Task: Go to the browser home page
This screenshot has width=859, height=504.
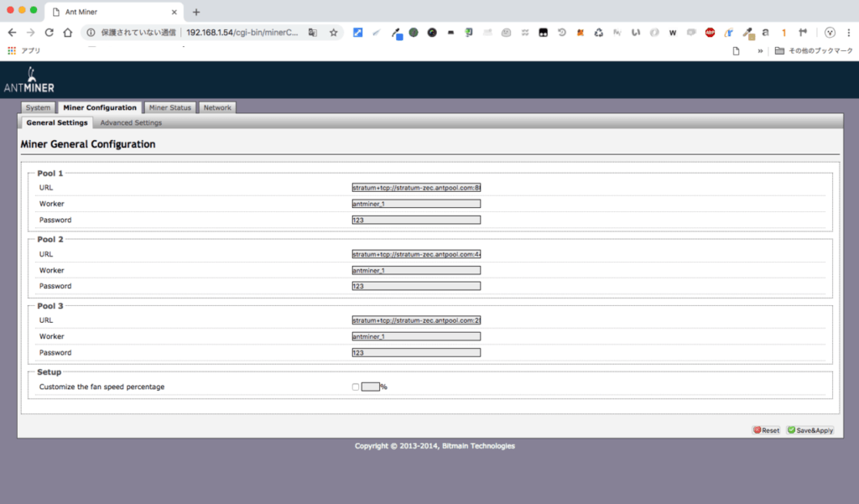Action: point(68,33)
